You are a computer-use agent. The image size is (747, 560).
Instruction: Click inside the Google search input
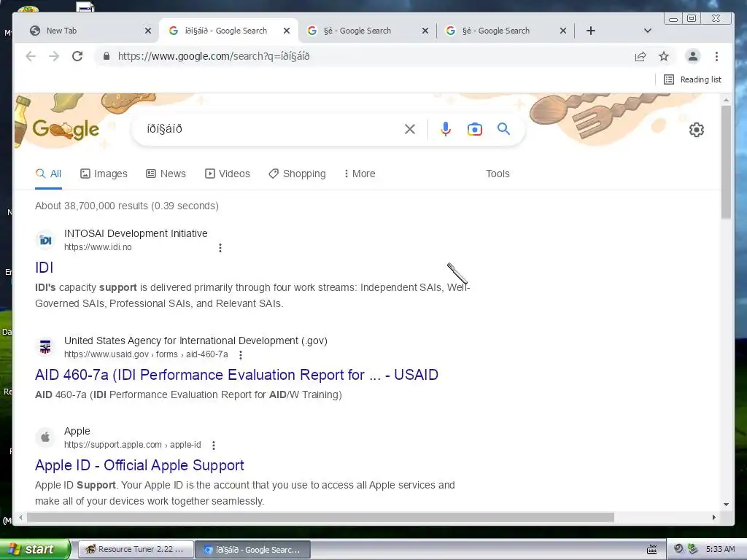[x=271, y=129]
